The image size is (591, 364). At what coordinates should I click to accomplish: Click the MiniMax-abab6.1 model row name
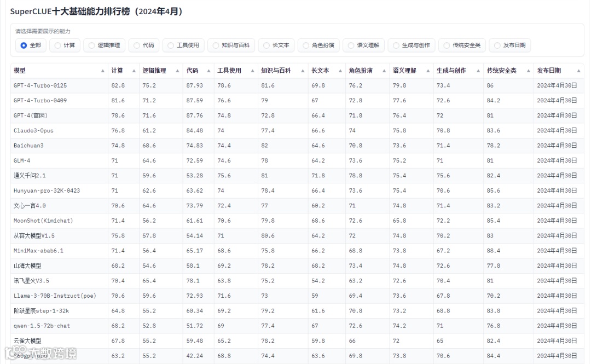(x=38, y=251)
